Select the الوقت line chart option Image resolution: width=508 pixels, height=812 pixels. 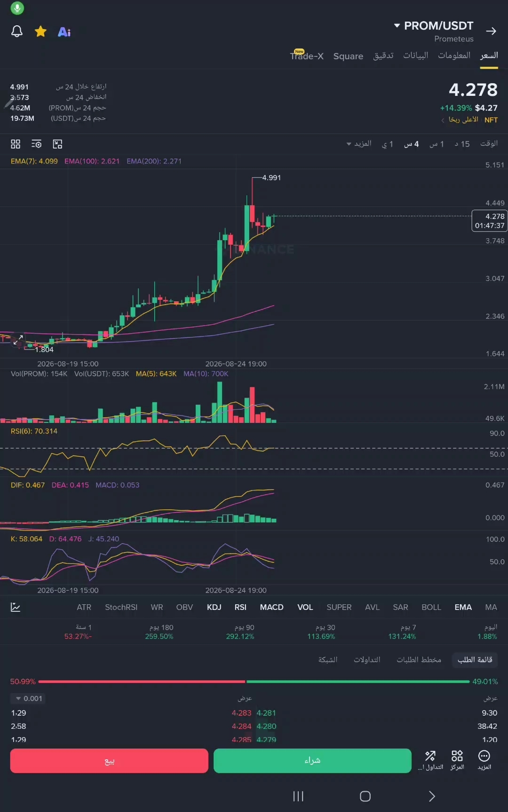[x=489, y=143]
